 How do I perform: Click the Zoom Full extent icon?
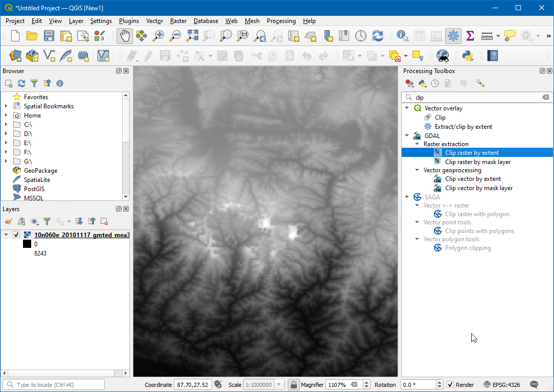pos(192,36)
